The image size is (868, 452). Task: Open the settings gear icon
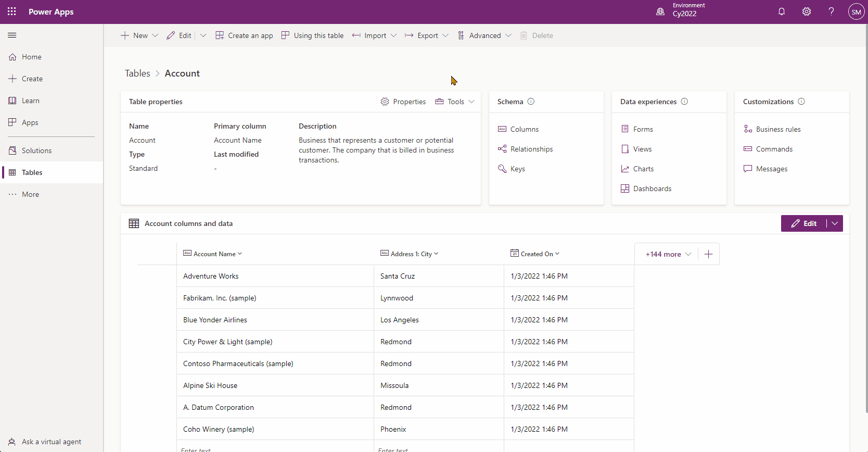[x=806, y=11]
